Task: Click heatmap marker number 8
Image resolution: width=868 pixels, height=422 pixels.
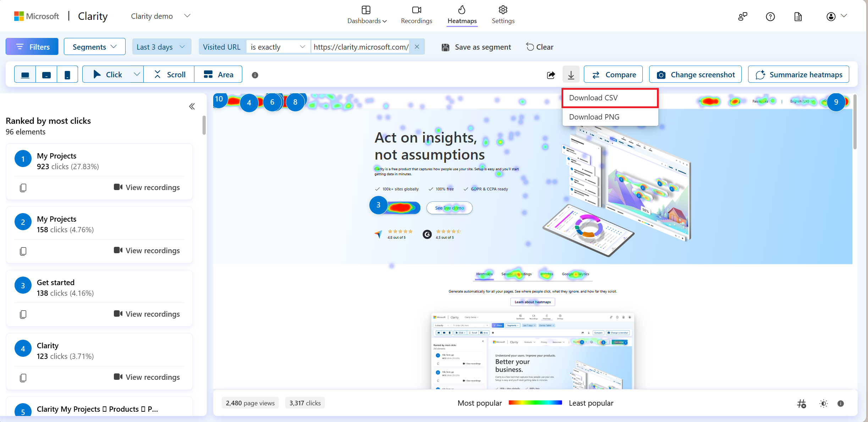Action: pyautogui.click(x=295, y=102)
